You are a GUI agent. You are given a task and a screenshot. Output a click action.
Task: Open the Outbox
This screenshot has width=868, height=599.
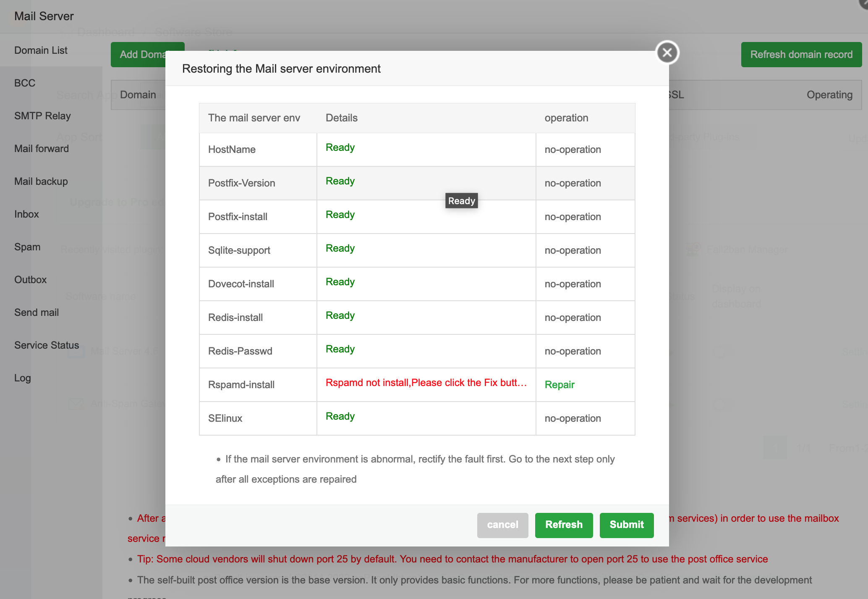tap(30, 280)
